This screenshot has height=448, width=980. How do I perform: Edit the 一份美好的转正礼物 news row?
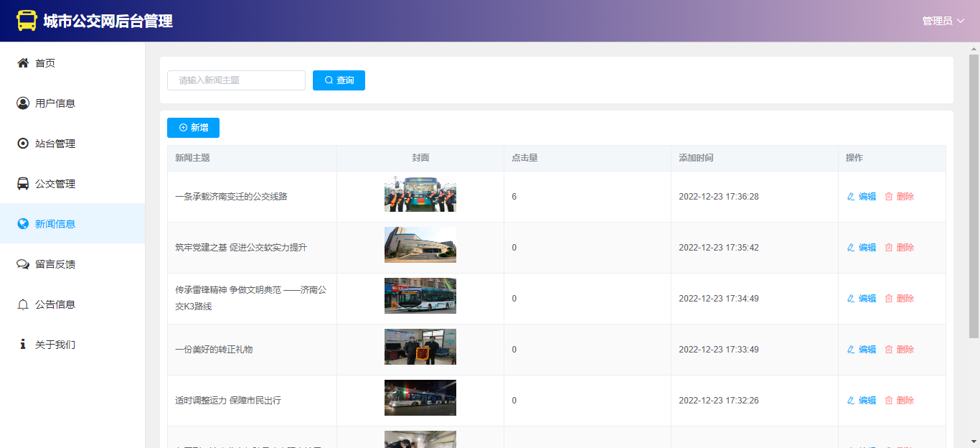click(862, 350)
